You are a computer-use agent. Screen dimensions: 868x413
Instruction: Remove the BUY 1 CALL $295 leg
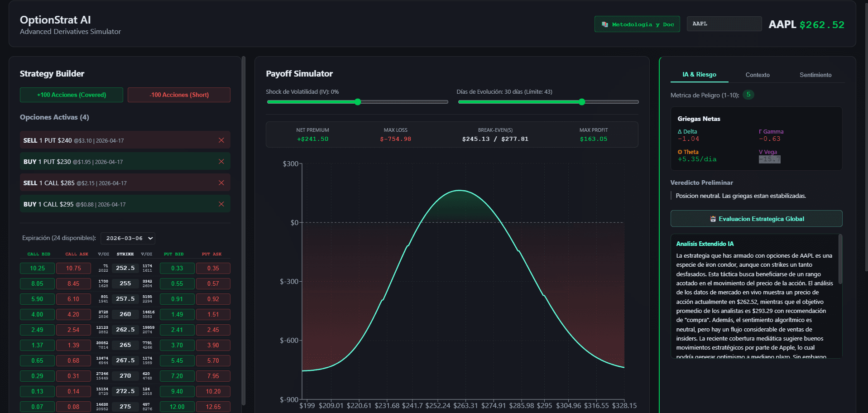point(221,204)
